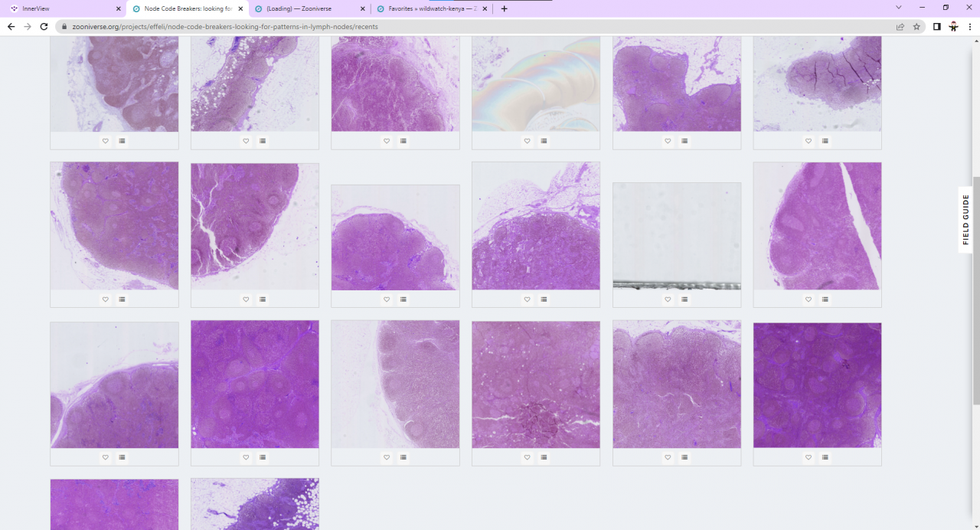Favorite the darkest purple tissue image
This screenshot has height=530, width=980.
click(x=808, y=457)
